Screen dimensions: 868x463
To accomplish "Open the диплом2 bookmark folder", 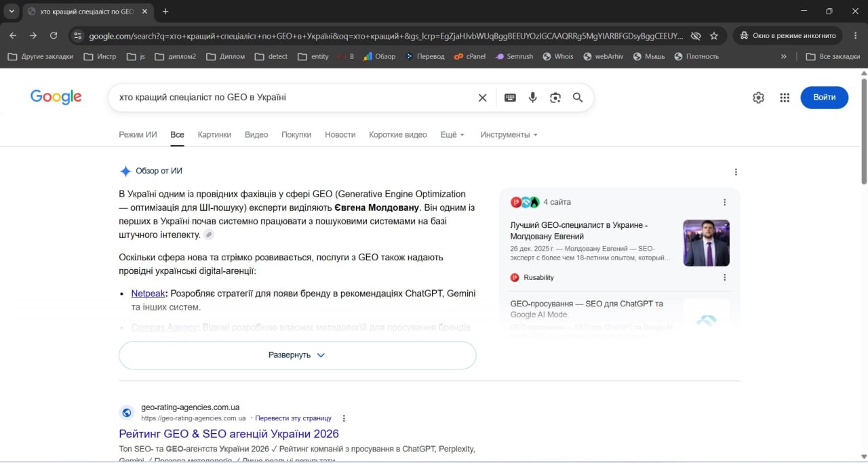I will [175, 56].
